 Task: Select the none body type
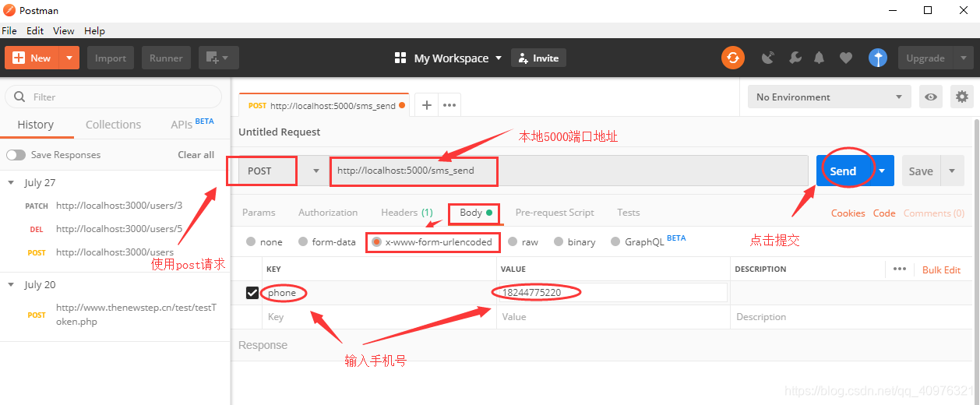tap(251, 241)
